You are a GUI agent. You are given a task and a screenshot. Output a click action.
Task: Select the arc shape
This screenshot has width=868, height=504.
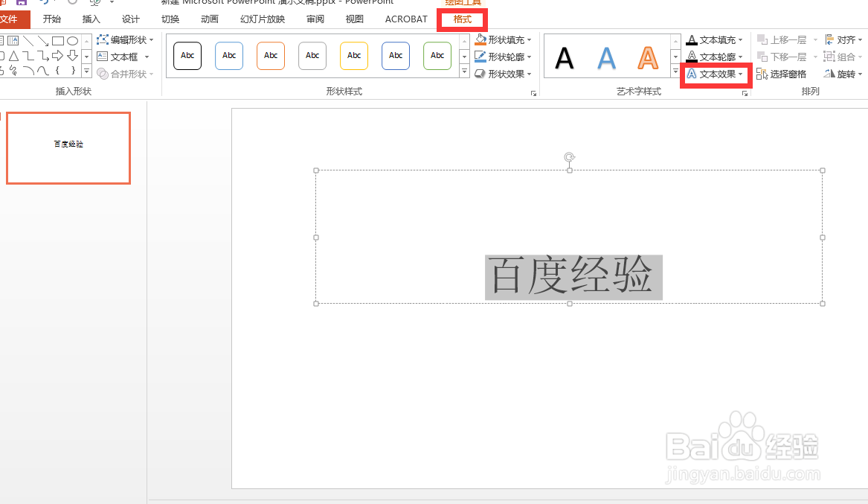28,71
